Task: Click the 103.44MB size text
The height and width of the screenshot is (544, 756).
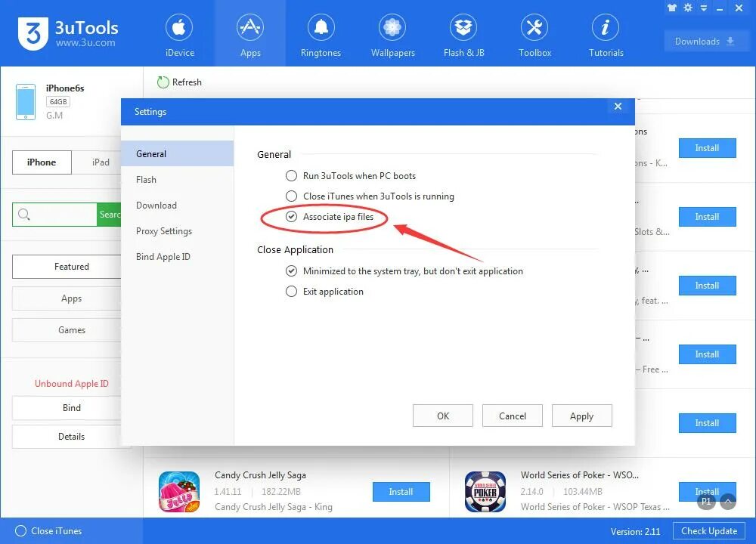Action: click(x=582, y=491)
